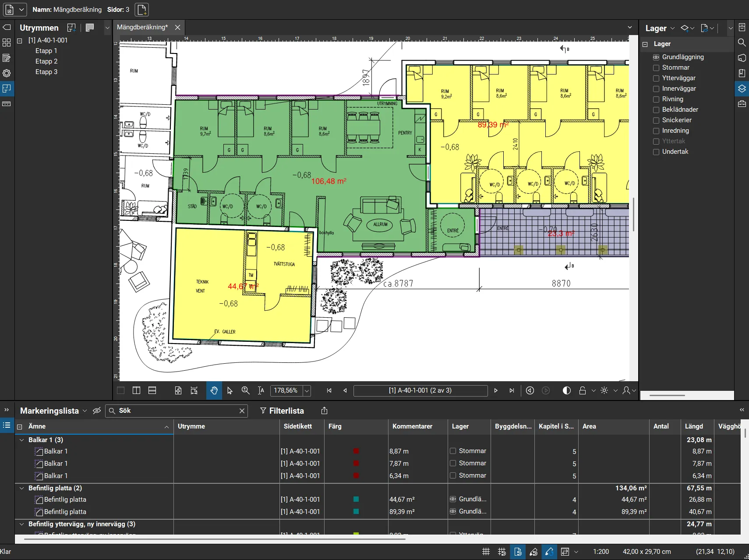Open the thumbnails grid icon in left sidebar
Viewport: 749px width, 560px height.
(x=7, y=43)
